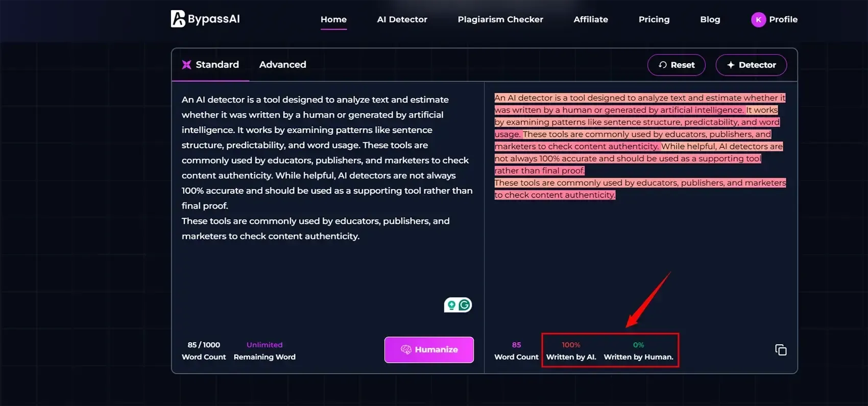
Task: Click the 'Written by AI.' label
Action: (x=571, y=357)
